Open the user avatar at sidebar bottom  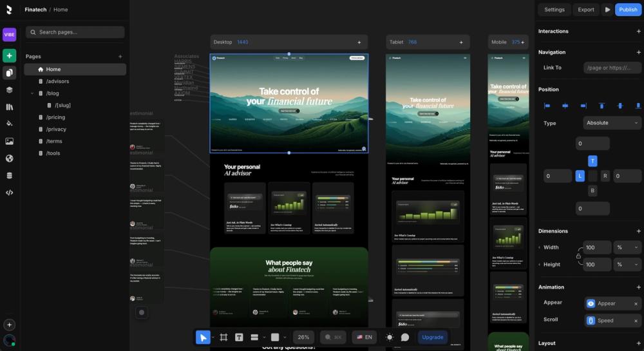[x=10, y=340]
